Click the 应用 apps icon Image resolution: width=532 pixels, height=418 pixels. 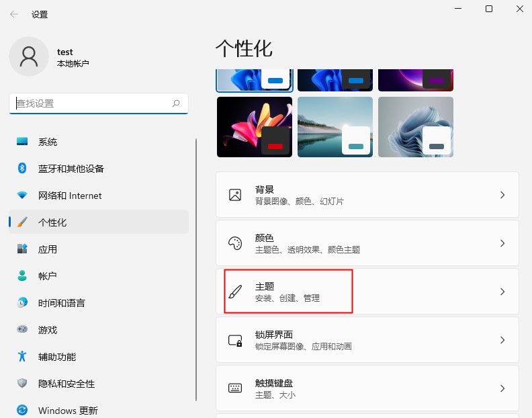[22, 249]
